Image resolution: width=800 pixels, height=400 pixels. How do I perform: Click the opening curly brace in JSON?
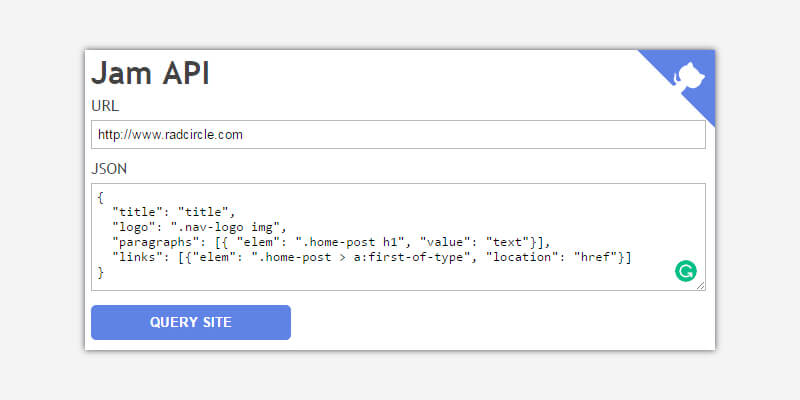pos(101,196)
